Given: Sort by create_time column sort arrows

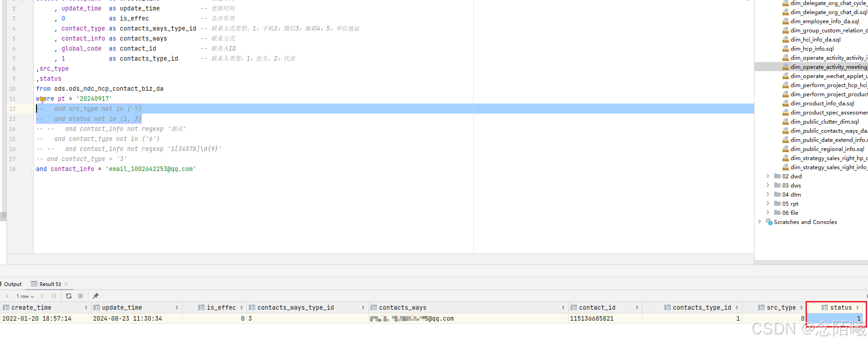Looking at the screenshot, I should coord(86,308).
